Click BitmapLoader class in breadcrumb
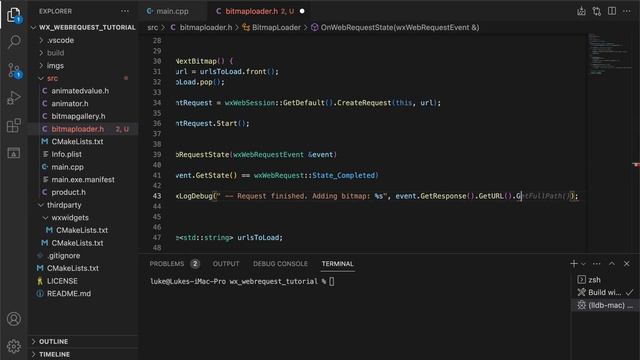 pyautogui.click(x=271, y=27)
